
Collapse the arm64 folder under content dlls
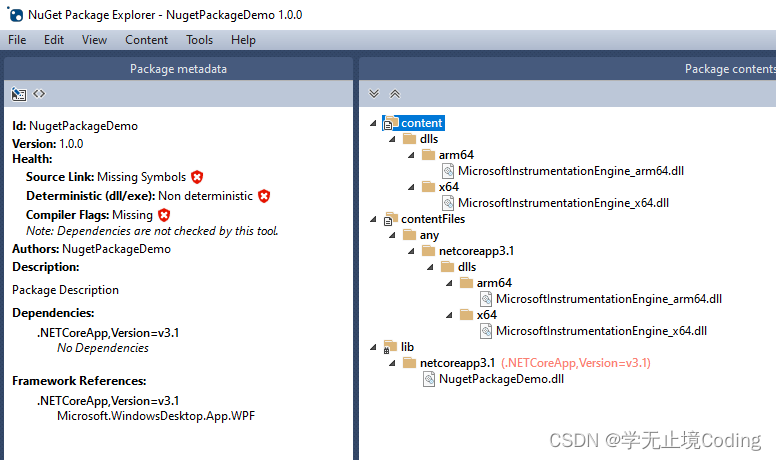tap(411, 155)
